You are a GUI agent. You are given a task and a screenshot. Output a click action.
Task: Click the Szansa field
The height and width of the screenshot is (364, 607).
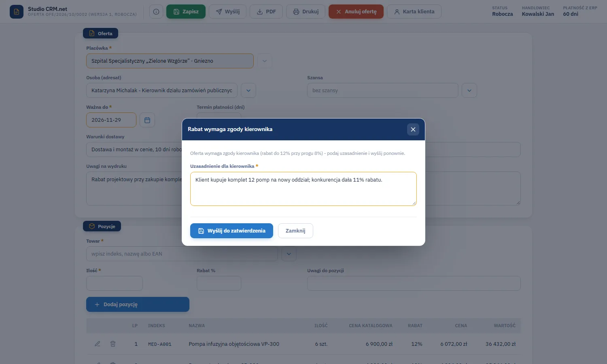[x=383, y=91]
